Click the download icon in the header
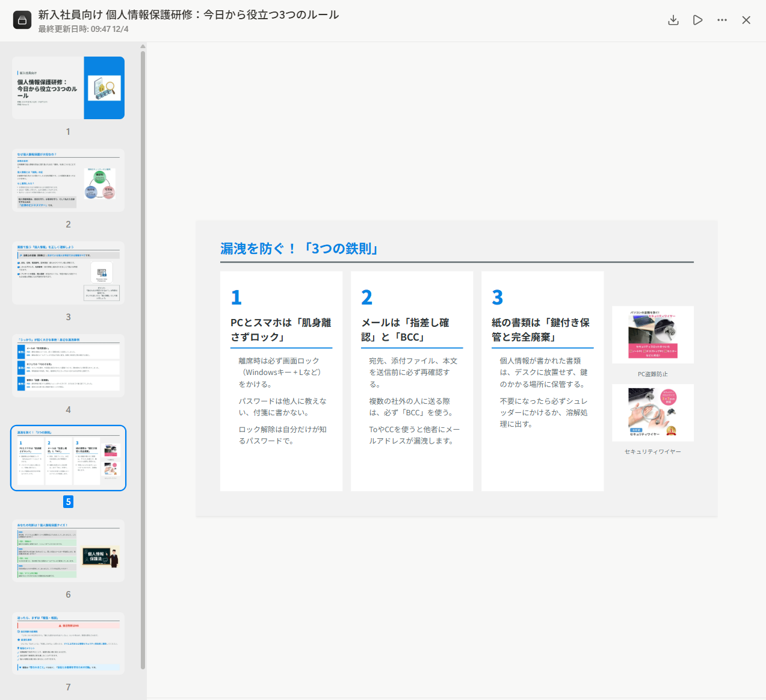This screenshot has width=766, height=700. point(673,20)
